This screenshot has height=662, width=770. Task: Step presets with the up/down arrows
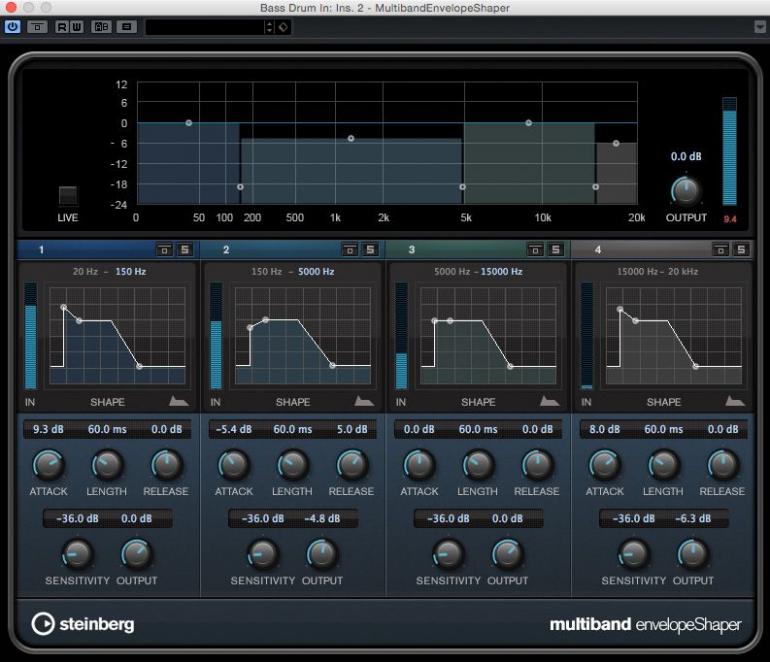[x=269, y=27]
